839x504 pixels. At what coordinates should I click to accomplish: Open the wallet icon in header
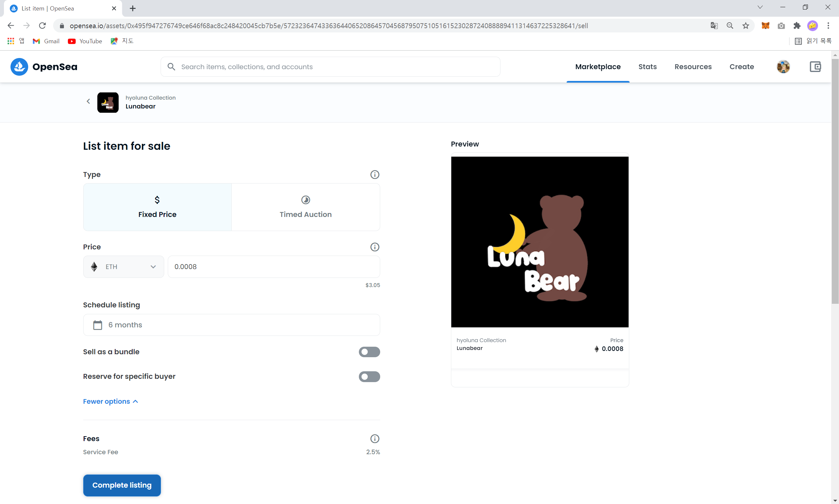click(815, 67)
